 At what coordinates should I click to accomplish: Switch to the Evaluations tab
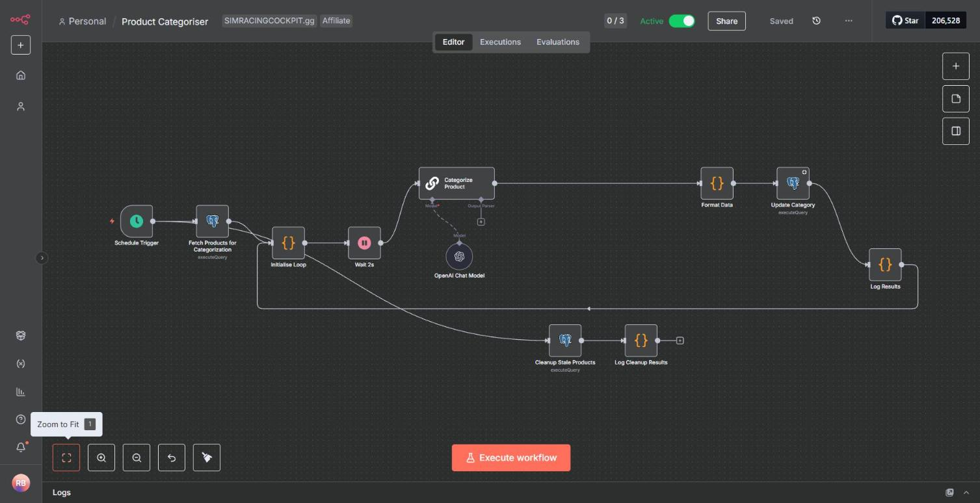[x=558, y=42]
